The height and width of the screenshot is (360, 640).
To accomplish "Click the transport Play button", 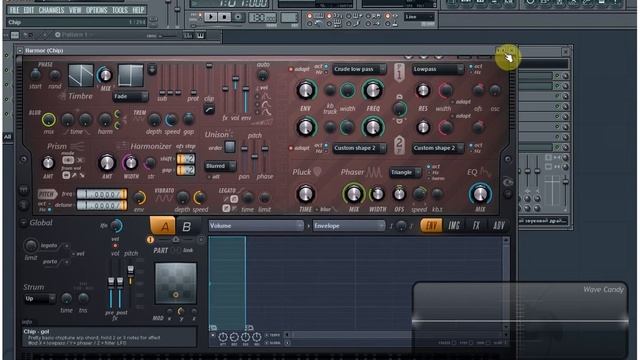I will 211,17.
